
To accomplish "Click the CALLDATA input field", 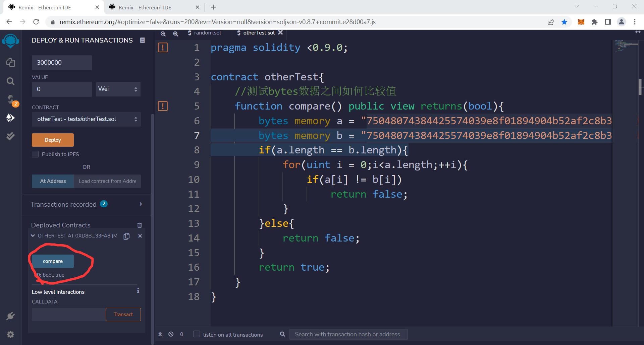I will tap(68, 314).
